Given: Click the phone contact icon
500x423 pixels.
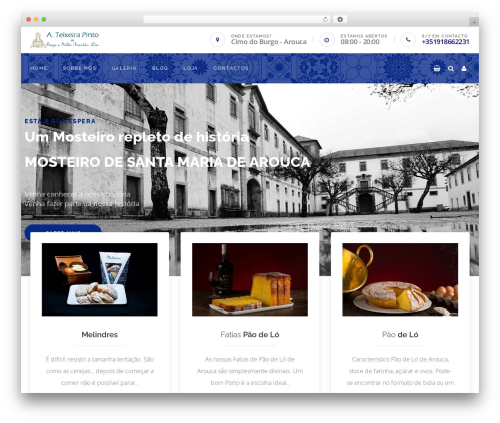Looking at the screenshot, I should (408, 40).
